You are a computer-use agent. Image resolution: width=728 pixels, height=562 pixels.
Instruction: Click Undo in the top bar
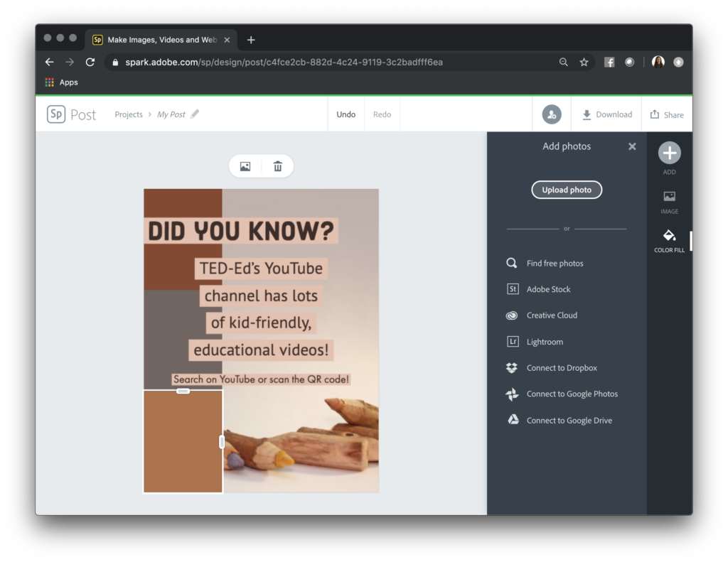(x=346, y=114)
